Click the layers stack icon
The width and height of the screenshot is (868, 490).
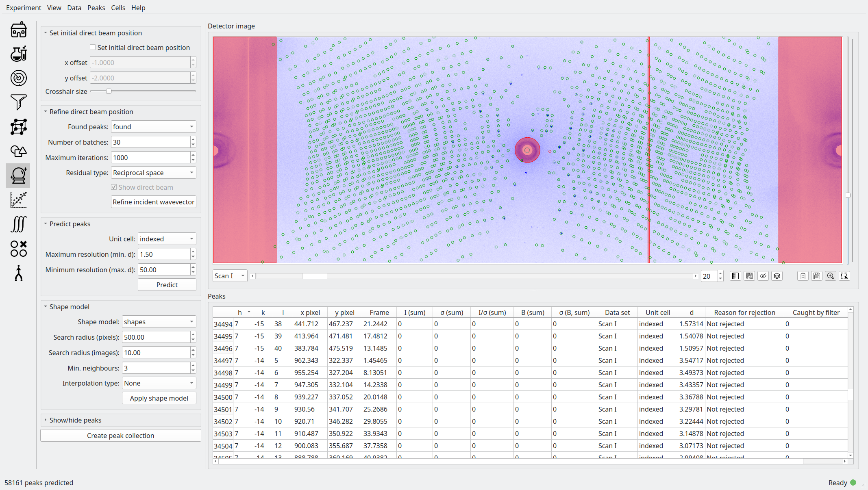[777, 276]
